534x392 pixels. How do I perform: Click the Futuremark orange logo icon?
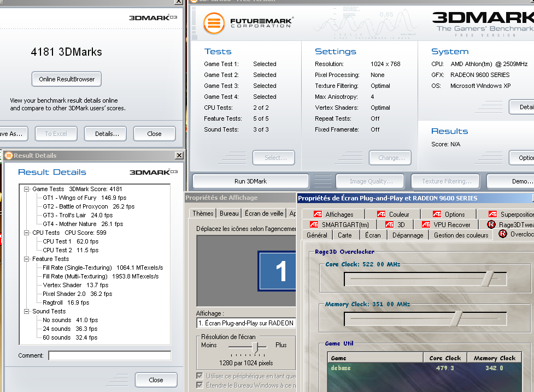[x=214, y=23]
